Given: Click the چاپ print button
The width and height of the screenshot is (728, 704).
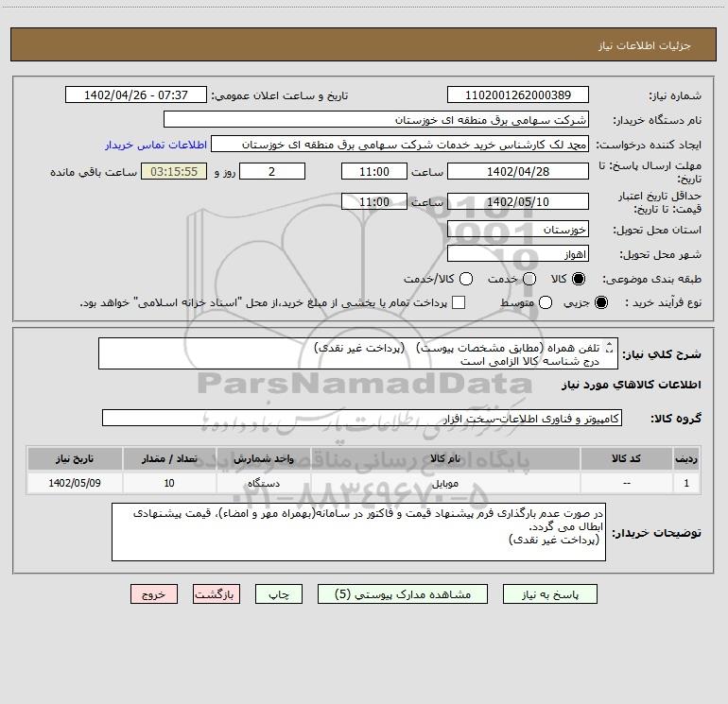Looking at the screenshot, I should click(x=279, y=594).
